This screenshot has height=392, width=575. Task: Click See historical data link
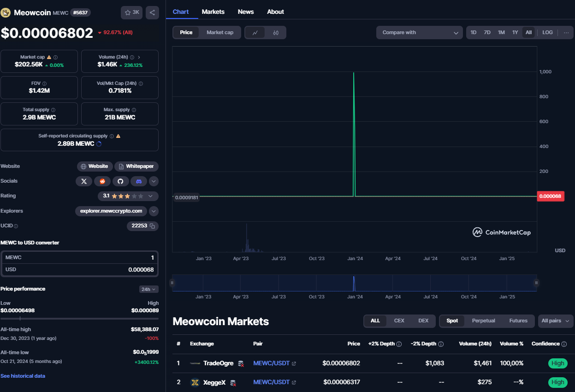[23, 376]
